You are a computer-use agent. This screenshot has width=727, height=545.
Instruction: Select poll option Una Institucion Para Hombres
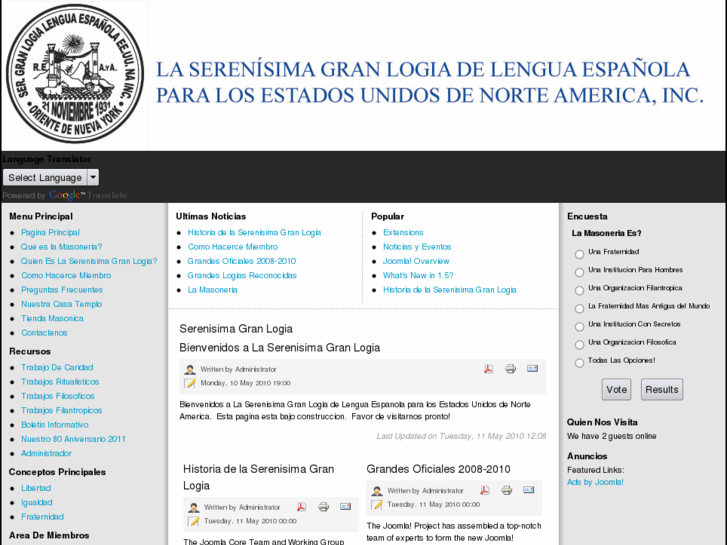tap(579, 272)
